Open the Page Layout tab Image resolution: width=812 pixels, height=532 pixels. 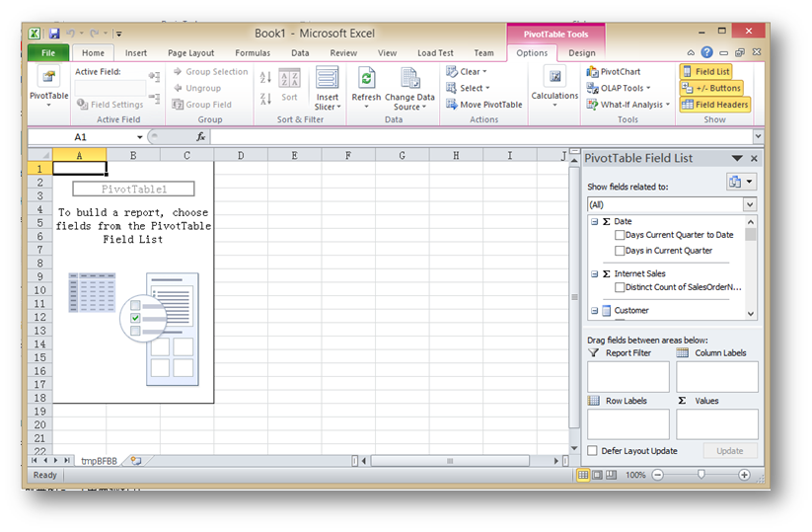pos(190,53)
